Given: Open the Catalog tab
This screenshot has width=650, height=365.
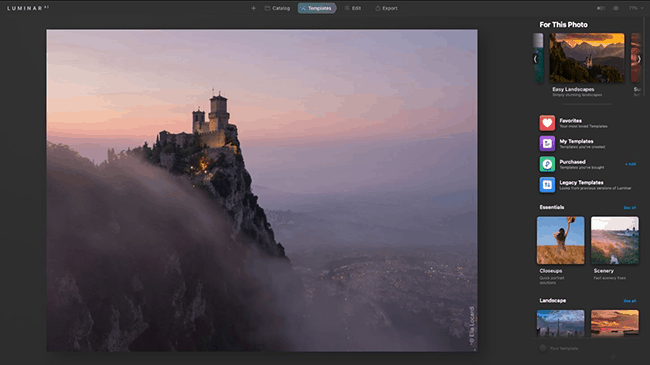Looking at the screenshot, I should [277, 8].
